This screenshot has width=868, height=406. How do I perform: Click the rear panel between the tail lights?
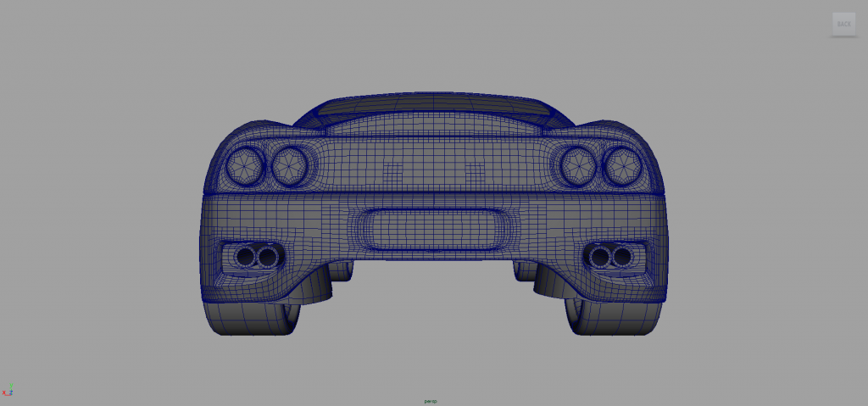pyautogui.click(x=434, y=165)
